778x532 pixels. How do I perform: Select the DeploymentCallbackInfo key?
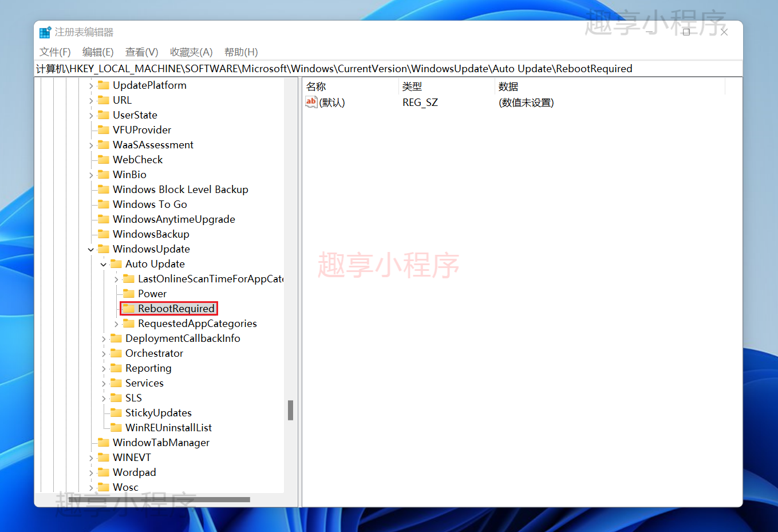(183, 338)
